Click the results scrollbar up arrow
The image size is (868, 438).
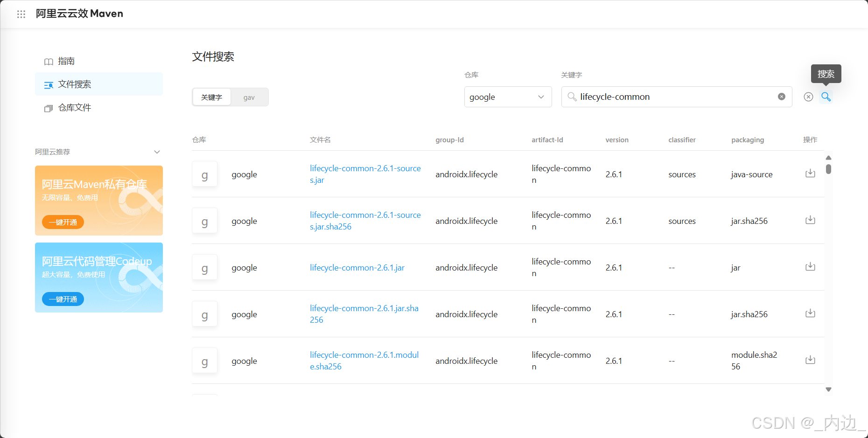pyautogui.click(x=828, y=158)
